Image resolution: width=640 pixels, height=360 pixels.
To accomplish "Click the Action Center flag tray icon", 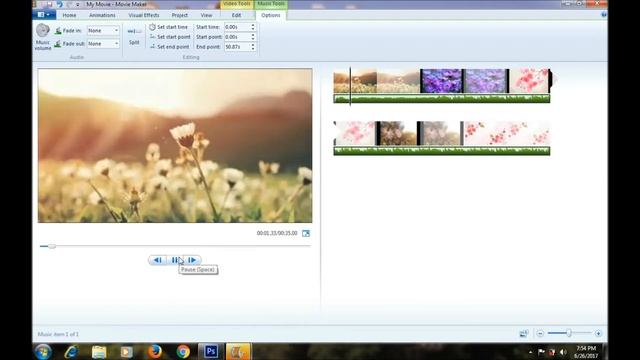I will [541, 352].
